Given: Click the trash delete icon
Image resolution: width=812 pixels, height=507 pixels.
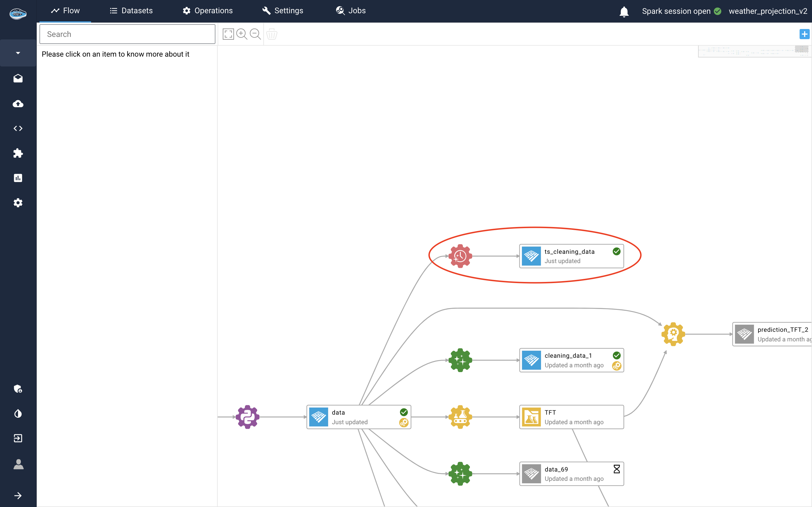Looking at the screenshot, I should (x=272, y=34).
